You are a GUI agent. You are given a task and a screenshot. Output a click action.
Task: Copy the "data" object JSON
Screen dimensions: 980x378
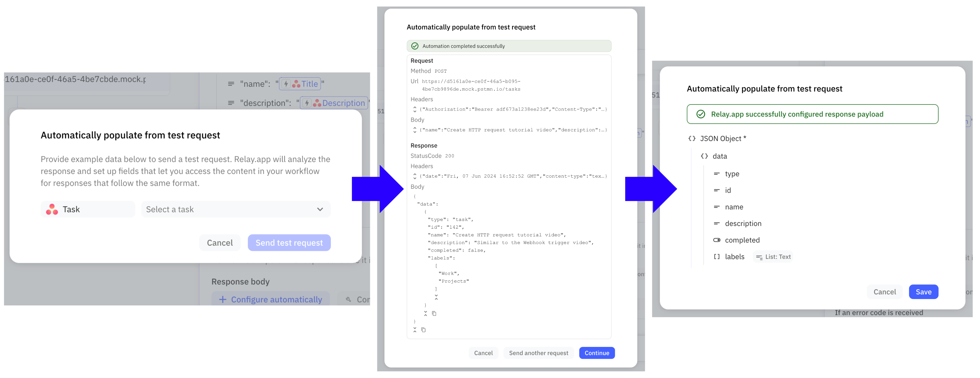434,313
